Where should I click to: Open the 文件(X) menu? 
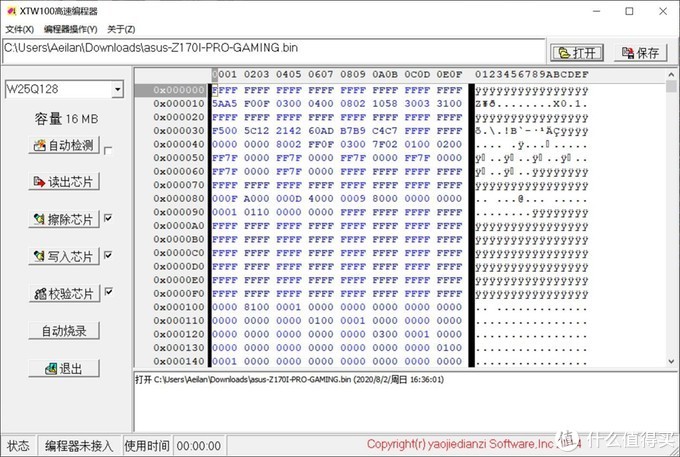(x=19, y=29)
